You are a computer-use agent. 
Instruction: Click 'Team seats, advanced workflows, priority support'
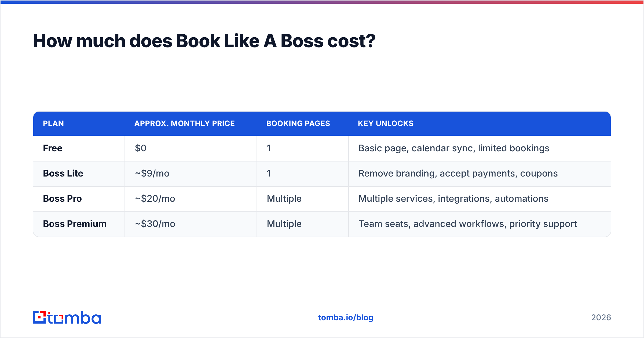click(468, 224)
